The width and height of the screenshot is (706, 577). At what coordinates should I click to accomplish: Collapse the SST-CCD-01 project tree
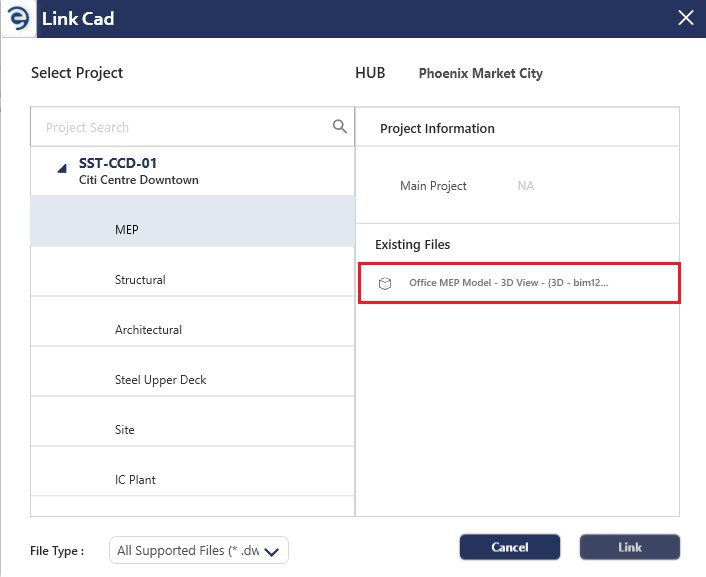62,169
